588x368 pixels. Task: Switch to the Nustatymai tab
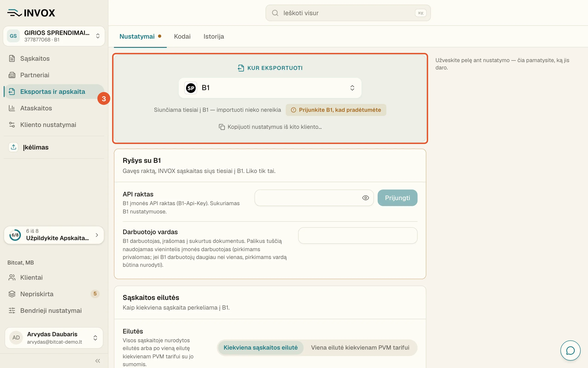click(140, 37)
